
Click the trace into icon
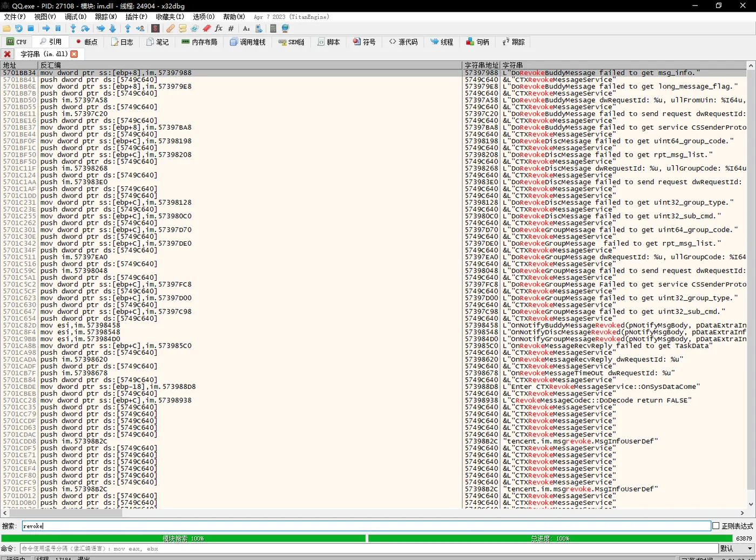[x=101, y=29]
